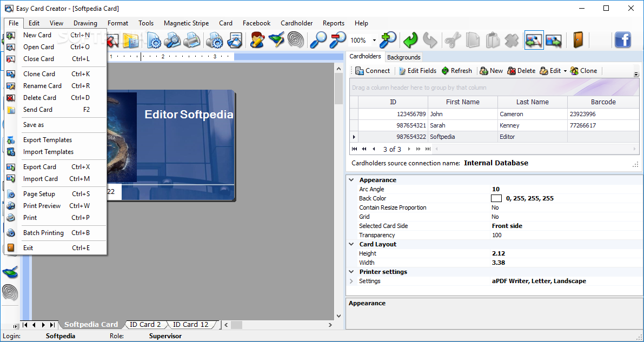Click the Refresh button

[x=457, y=71]
